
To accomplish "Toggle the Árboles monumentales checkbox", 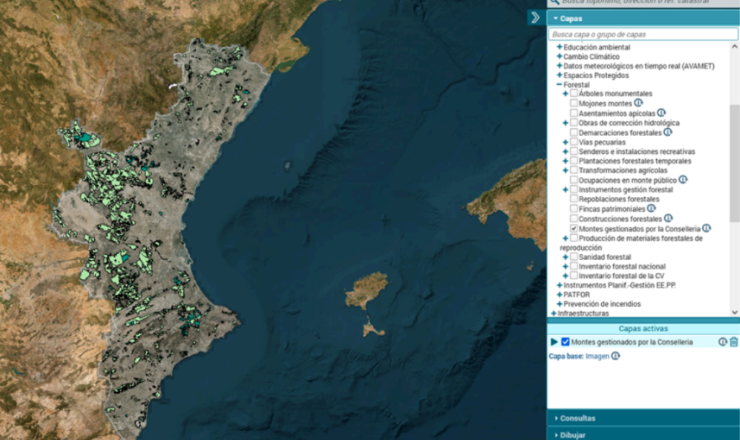I will click(x=574, y=93).
